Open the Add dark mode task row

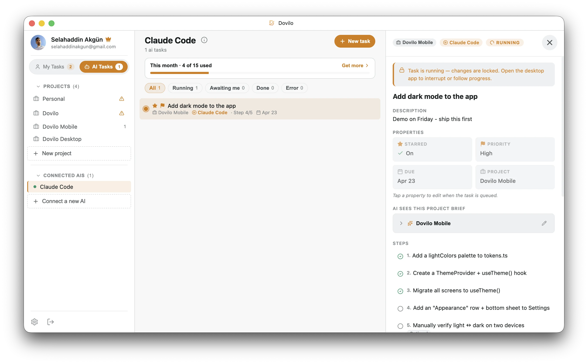tap(260, 109)
